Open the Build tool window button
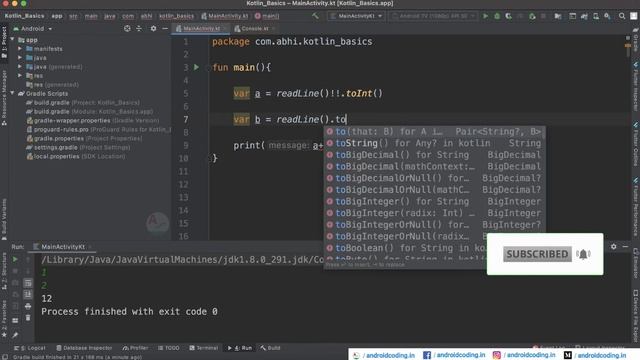 pyautogui.click(x=270, y=348)
